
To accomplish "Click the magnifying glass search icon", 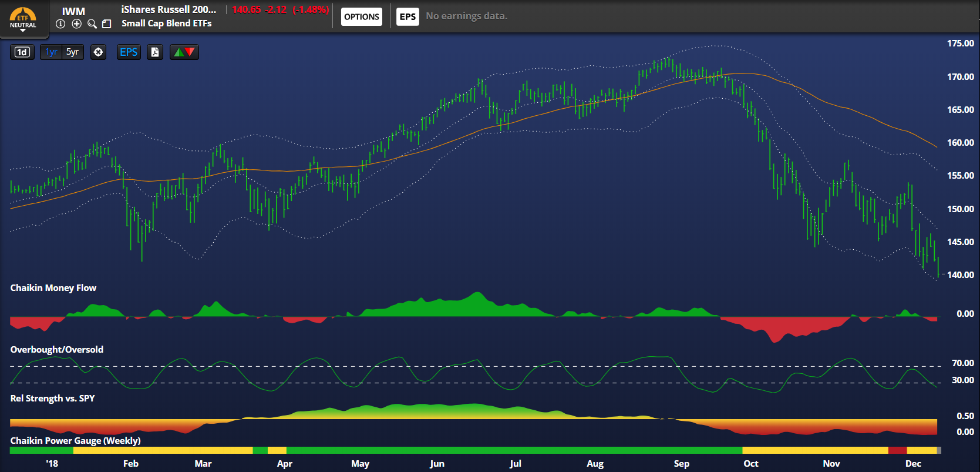I will pos(92,24).
